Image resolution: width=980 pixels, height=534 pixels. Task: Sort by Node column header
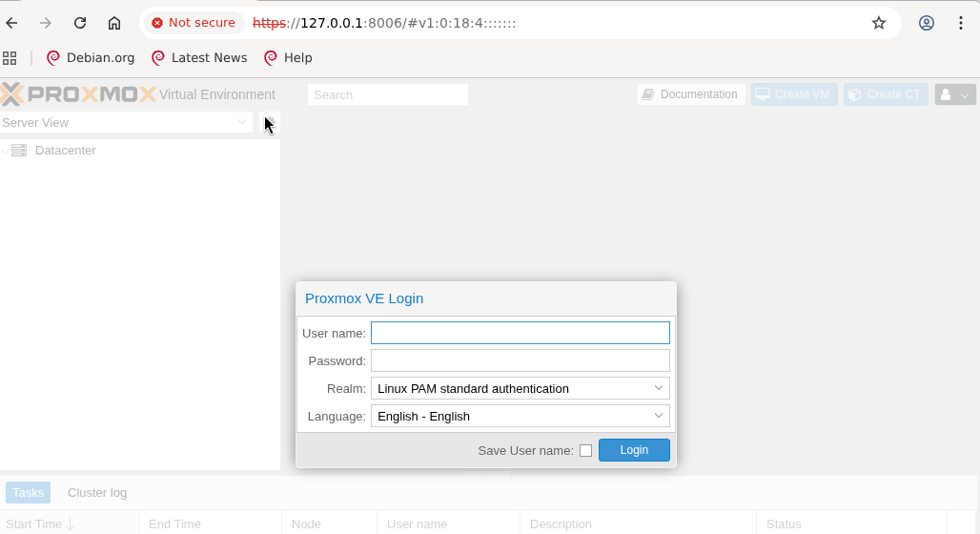click(x=330, y=524)
